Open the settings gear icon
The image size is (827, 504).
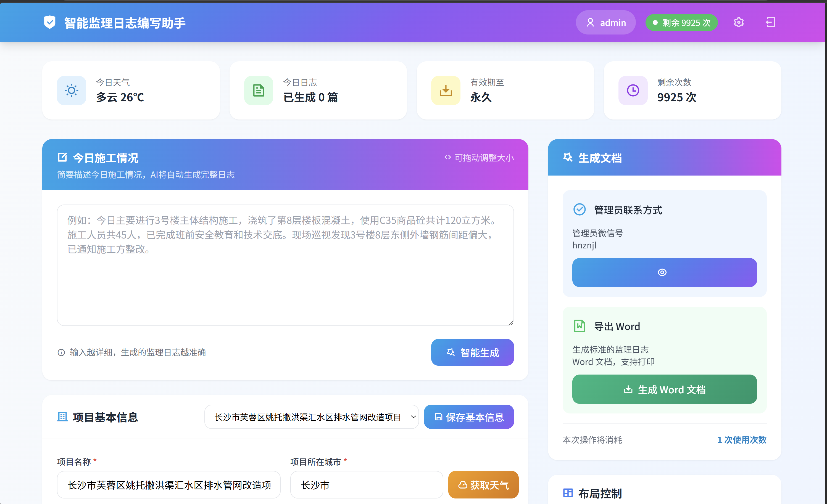(739, 22)
